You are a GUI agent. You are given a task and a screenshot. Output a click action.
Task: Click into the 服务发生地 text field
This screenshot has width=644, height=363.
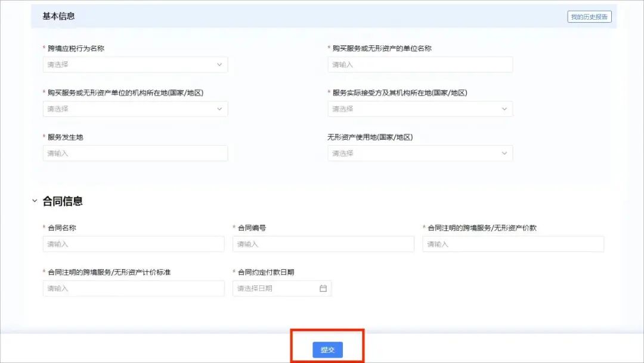tap(135, 153)
